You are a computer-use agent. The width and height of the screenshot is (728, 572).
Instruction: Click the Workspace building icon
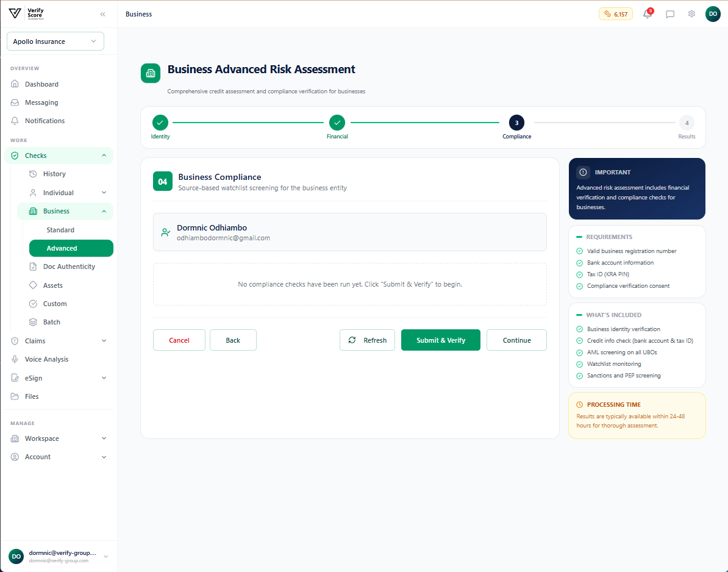(15, 438)
